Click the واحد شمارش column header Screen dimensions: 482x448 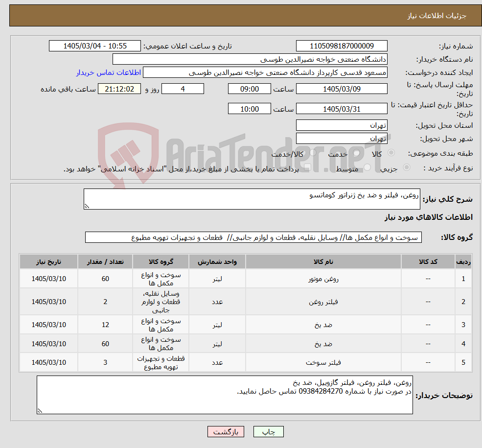(x=217, y=261)
